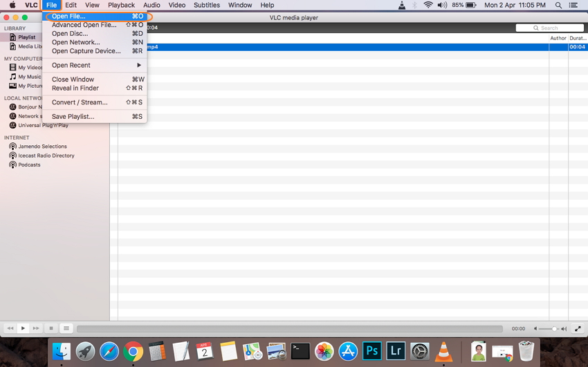Viewport: 588px width, 367px height.
Task: Open the Window menu
Action: 240,6
